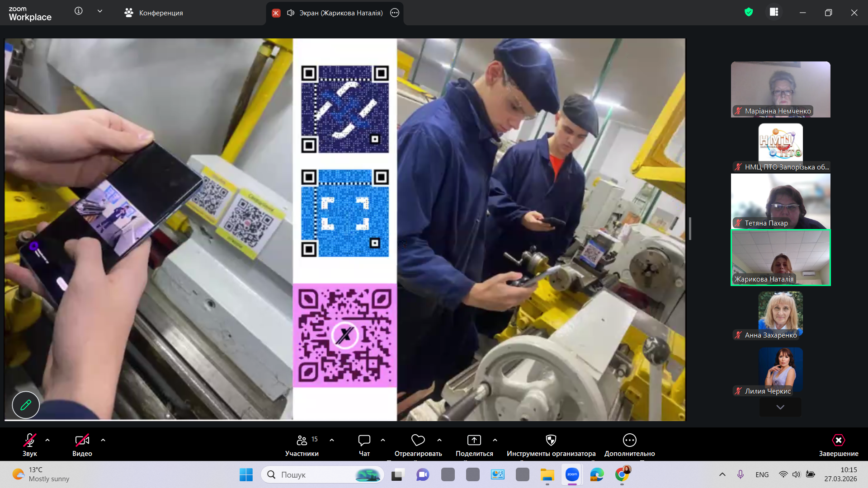Open the Участники participants list
Screen dimensions: 868x488
[x=302, y=441]
